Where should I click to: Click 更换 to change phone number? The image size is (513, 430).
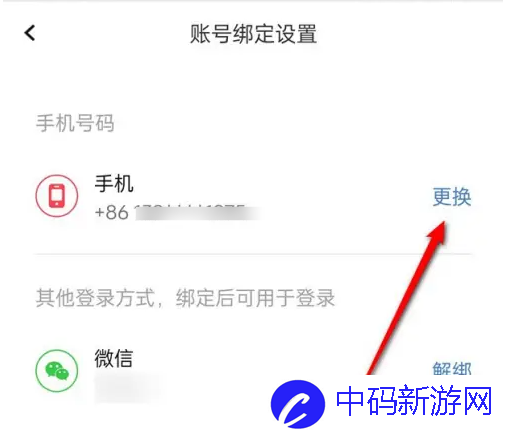(x=452, y=197)
